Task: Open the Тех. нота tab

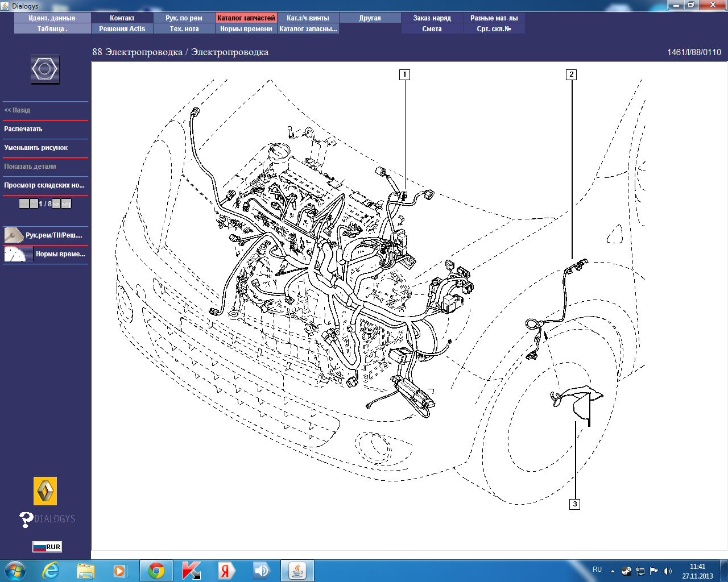Action: coord(184,29)
